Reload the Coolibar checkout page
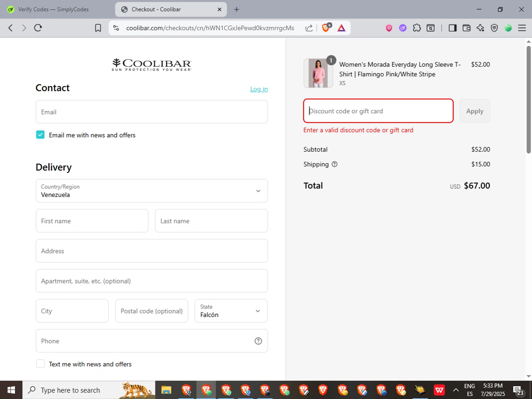Image resolution: width=532 pixels, height=399 pixels. [x=38, y=28]
